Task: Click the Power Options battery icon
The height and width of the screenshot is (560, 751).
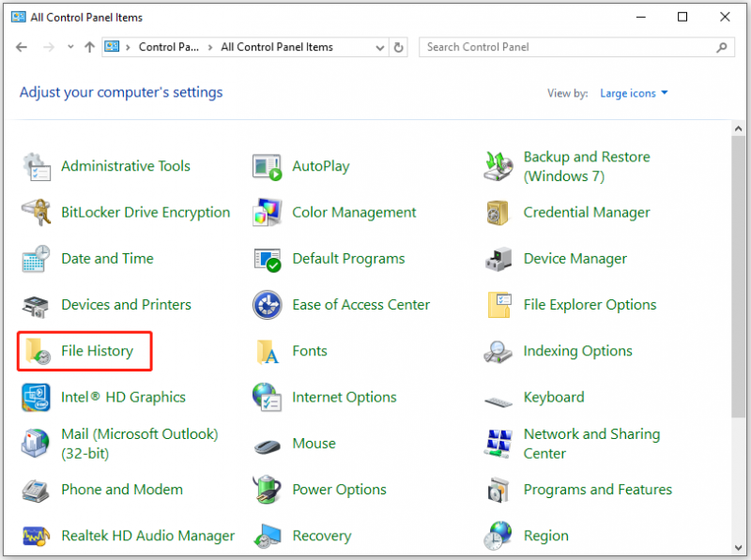Action: pyautogui.click(x=268, y=490)
